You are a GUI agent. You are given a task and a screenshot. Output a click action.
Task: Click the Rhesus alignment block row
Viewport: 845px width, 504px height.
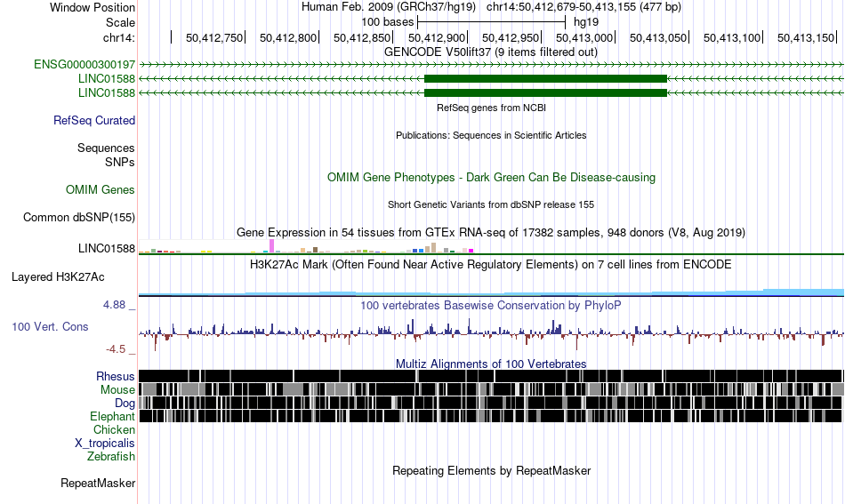pos(491,376)
